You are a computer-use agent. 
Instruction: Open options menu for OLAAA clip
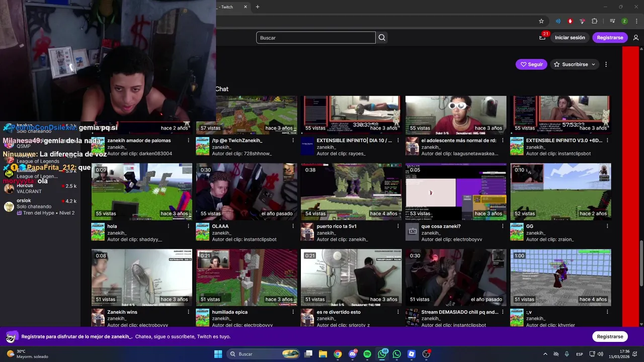click(x=293, y=226)
